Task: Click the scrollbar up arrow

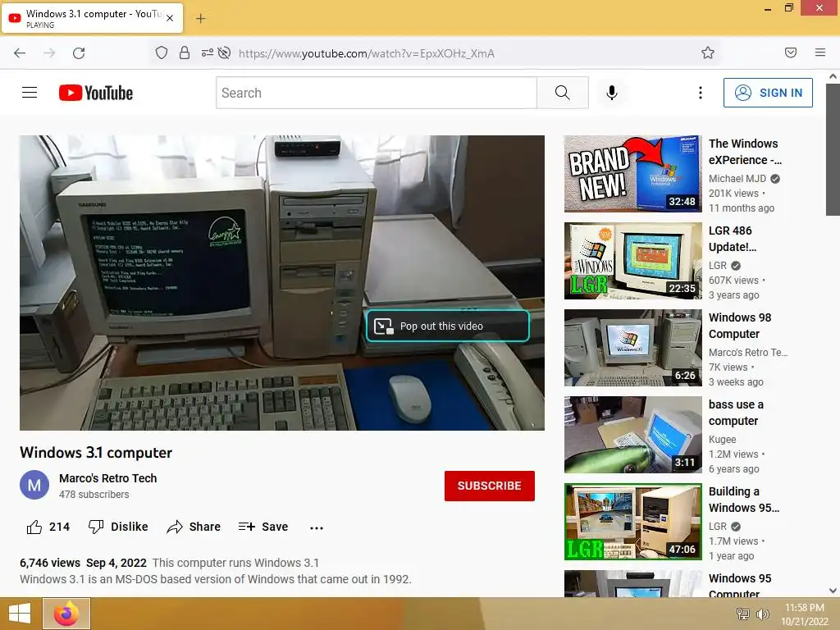Action: tap(833, 76)
